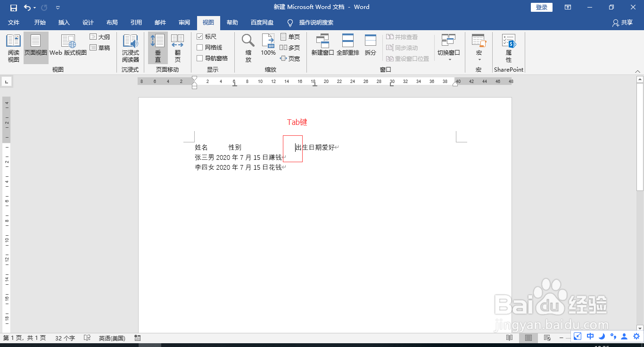Click the proofing check icon in status bar
The image size is (644, 347).
point(87,338)
